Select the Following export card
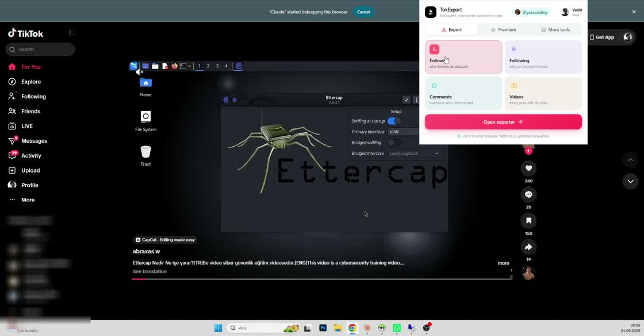 click(x=543, y=57)
